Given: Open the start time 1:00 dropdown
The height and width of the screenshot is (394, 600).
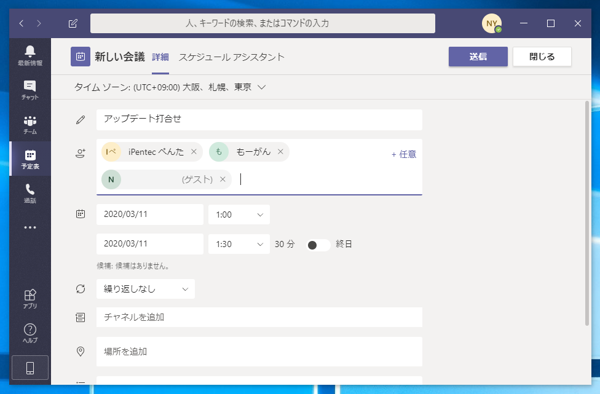Looking at the screenshot, I should pos(239,214).
